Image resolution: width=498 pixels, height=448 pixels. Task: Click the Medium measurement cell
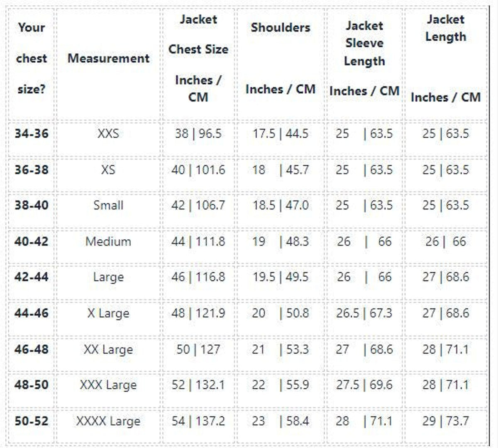108,241
